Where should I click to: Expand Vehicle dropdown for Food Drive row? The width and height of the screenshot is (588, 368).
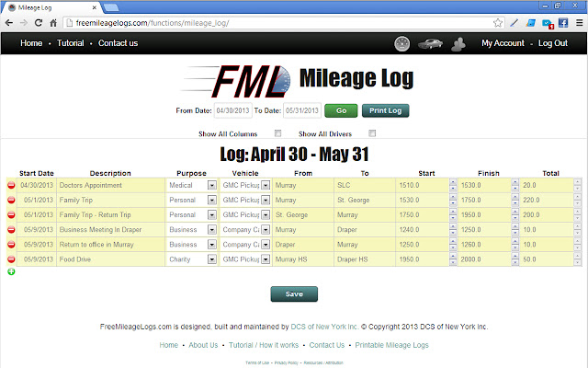click(x=266, y=259)
